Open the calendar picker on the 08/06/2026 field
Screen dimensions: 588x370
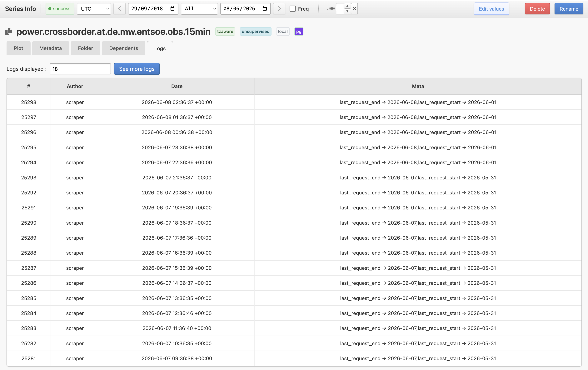click(265, 9)
